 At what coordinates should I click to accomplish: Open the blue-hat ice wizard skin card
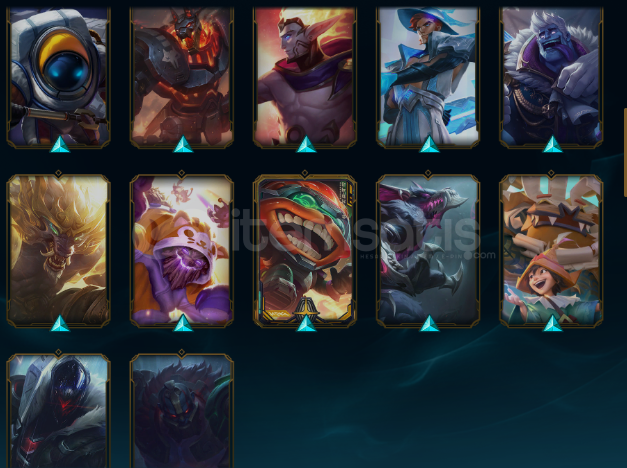click(x=428, y=76)
